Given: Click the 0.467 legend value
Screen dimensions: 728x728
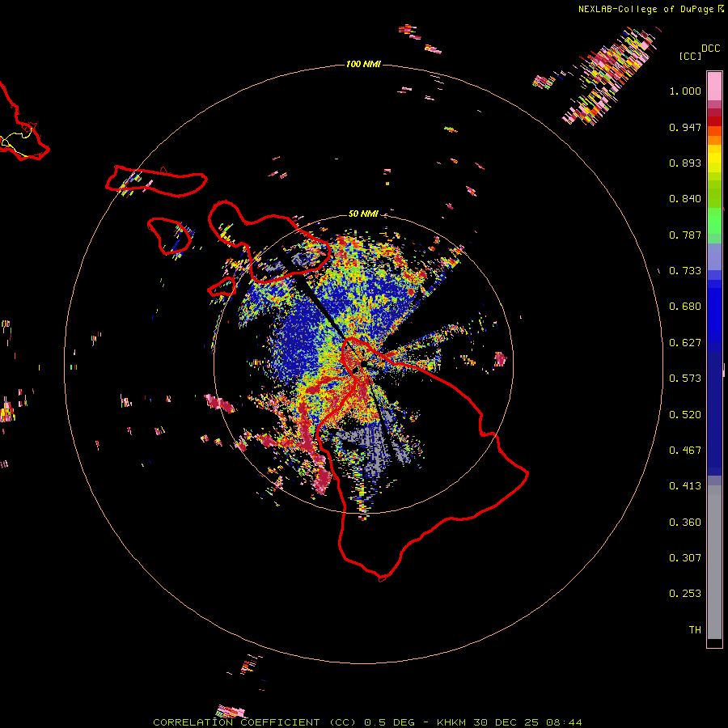Looking at the screenshot, I should (x=685, y=451).
